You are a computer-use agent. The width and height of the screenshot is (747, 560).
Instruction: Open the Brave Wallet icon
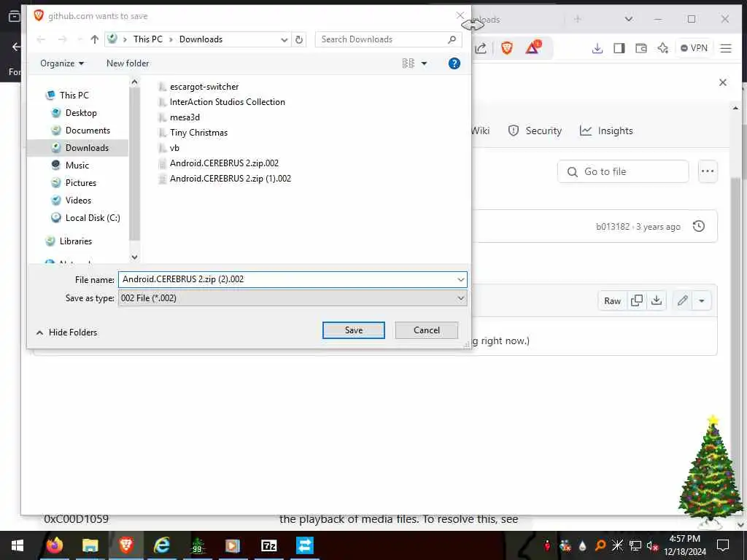pos(640,48)
